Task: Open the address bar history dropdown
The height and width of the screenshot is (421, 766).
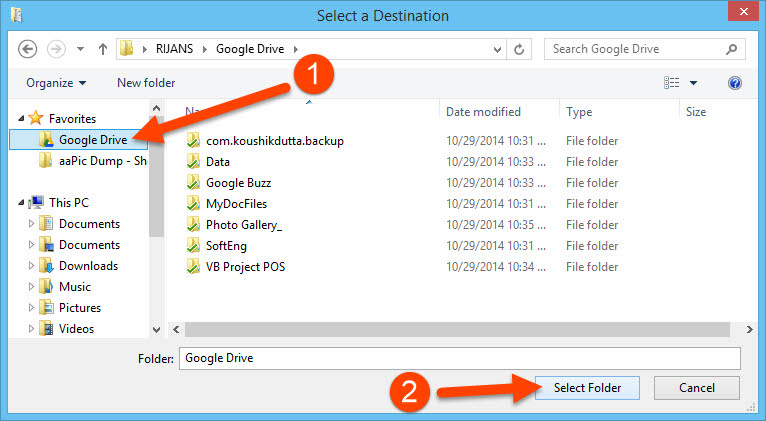Action: point(497,49)
